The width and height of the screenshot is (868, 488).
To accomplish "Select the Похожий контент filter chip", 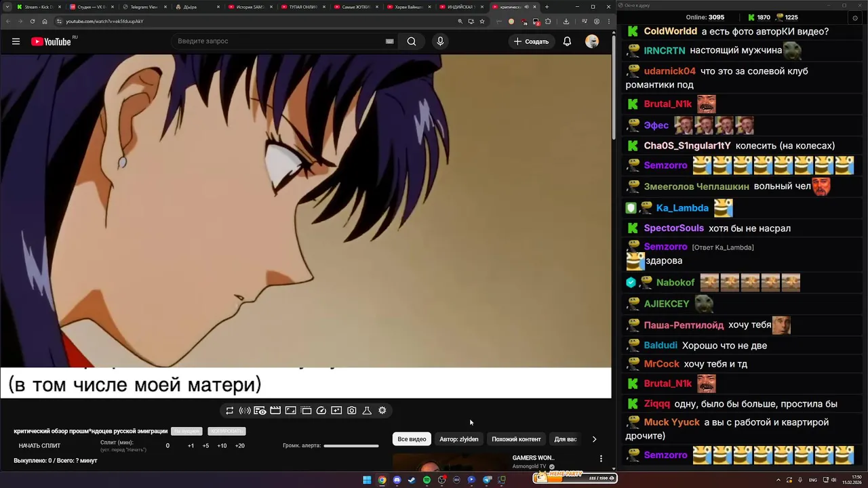I will (516, 439).
